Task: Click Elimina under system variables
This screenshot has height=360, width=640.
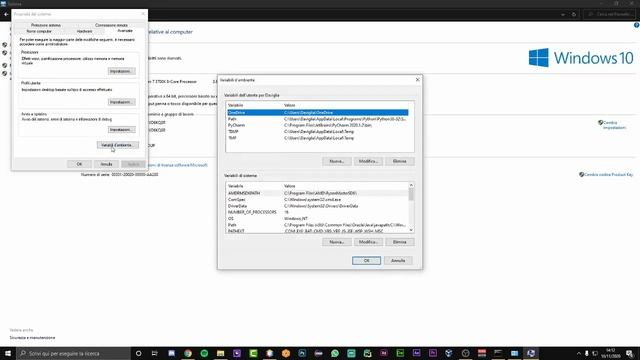Action: click(x=400, y=242)
